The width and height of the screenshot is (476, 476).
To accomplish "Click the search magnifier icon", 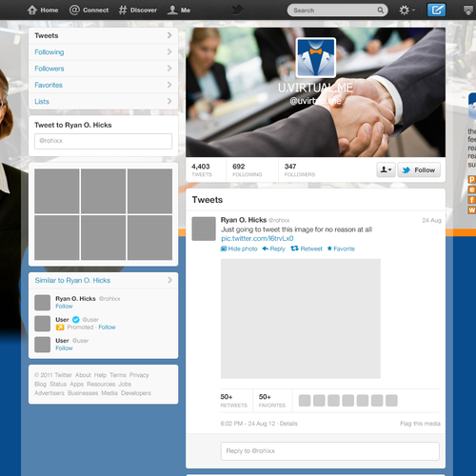I will click(x=380, y=10).
